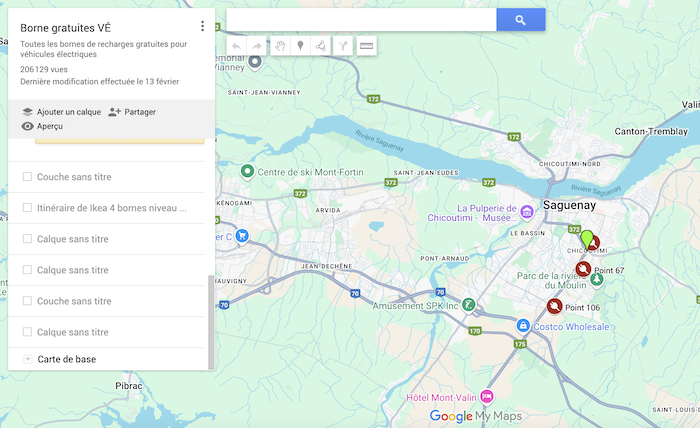The height and width of the screenshot is (428, 700).
Task: Check the first Couche sans titre layer
Action: [27, 177]
